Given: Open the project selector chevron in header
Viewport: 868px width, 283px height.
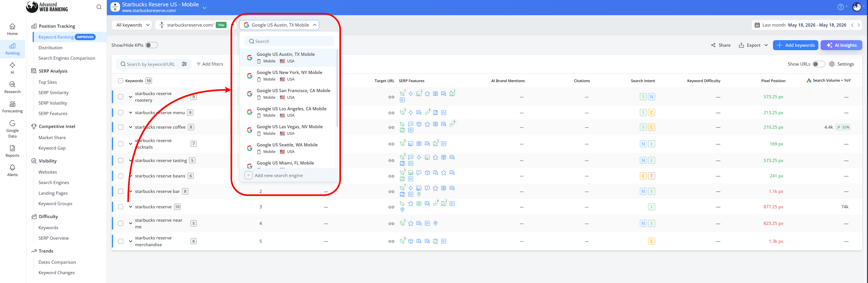Looking at the screenshot, I should (204, 7).
